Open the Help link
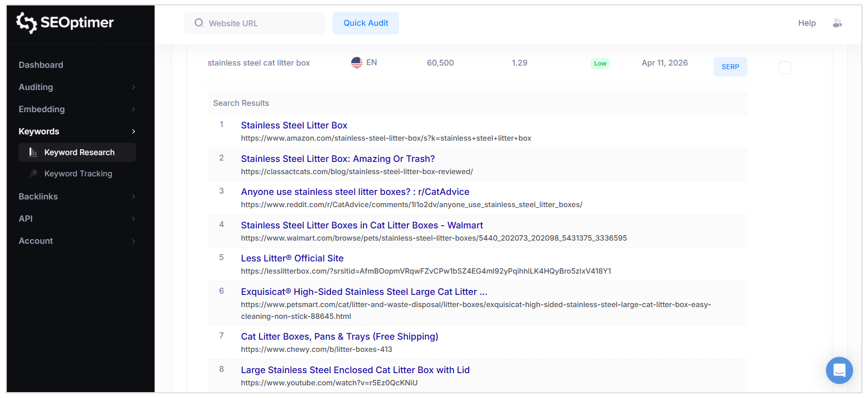 pyautogui.click(x=807, y=23)
